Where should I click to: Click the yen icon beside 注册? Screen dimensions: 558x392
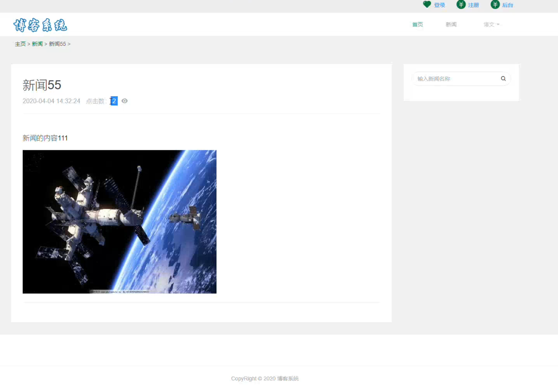coord(461,5)
